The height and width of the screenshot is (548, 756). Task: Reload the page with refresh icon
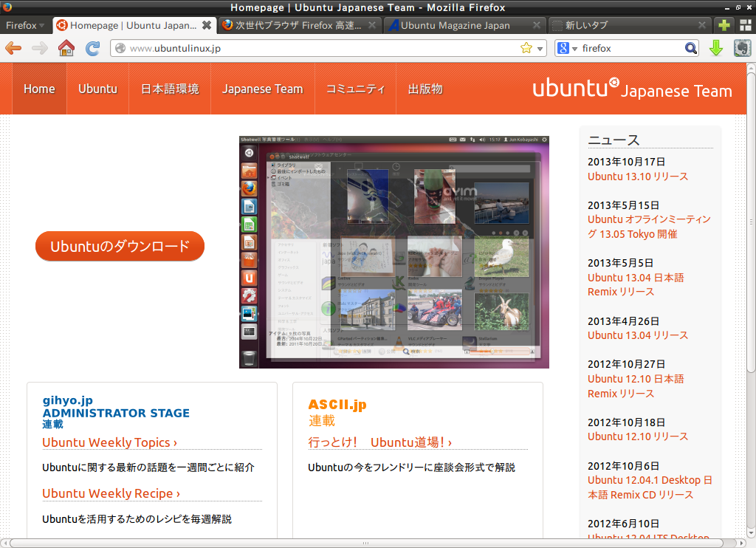[92, 48]
